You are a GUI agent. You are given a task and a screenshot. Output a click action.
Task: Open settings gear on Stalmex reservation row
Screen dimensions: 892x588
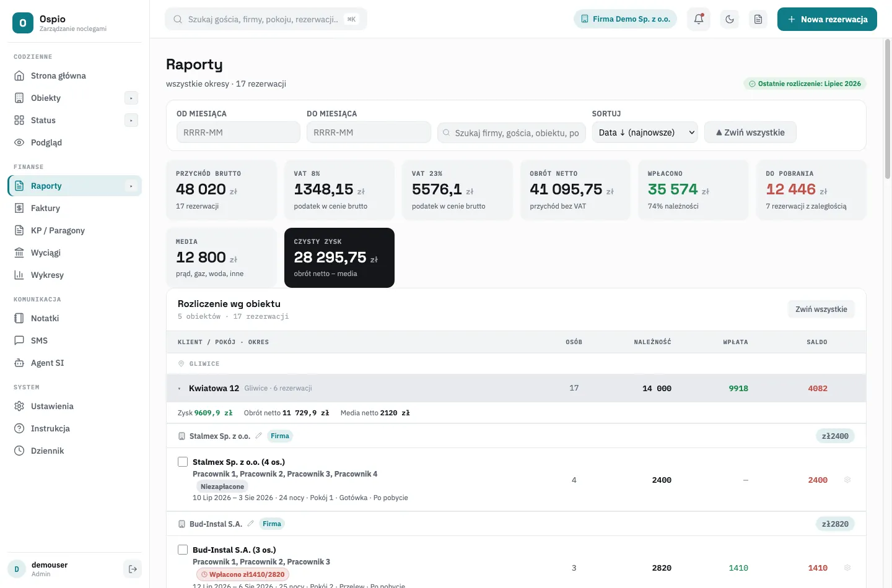click(x=847, y=480)
